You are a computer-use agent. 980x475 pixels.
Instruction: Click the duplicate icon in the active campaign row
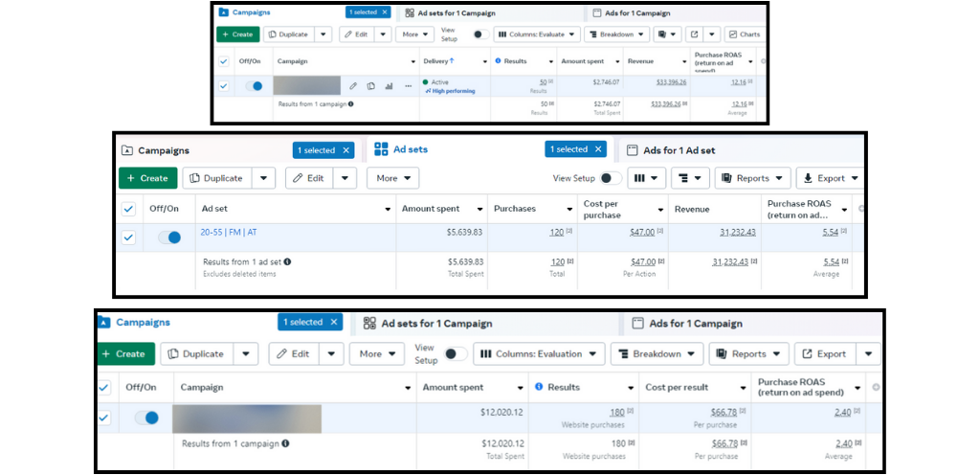click(x=370, y=86)
